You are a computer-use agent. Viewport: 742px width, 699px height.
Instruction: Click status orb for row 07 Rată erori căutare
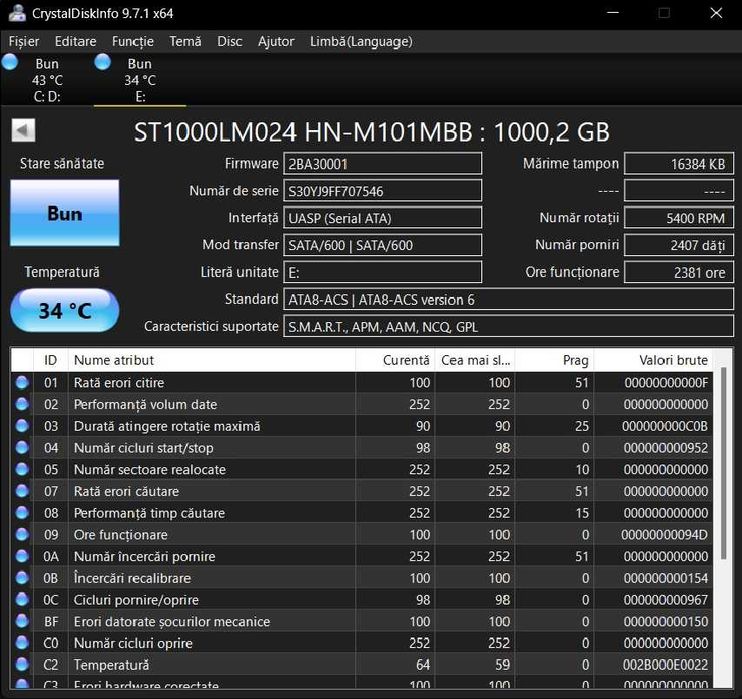coord(22,491)
